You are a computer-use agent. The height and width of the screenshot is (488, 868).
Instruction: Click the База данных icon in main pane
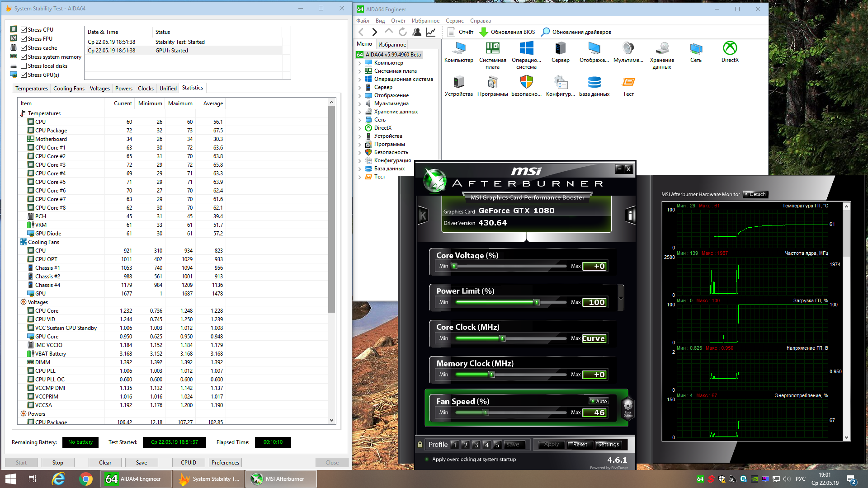click(x=594, y=83)
